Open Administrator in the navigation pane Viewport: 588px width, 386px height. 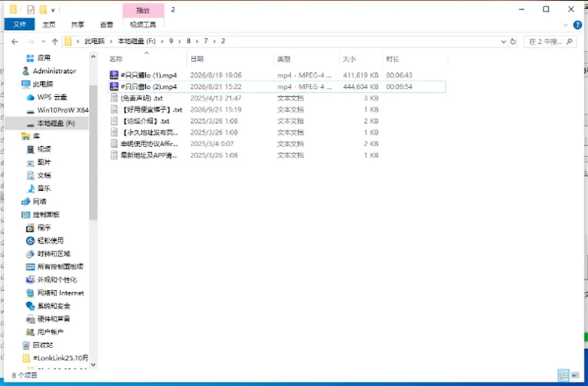55,71
